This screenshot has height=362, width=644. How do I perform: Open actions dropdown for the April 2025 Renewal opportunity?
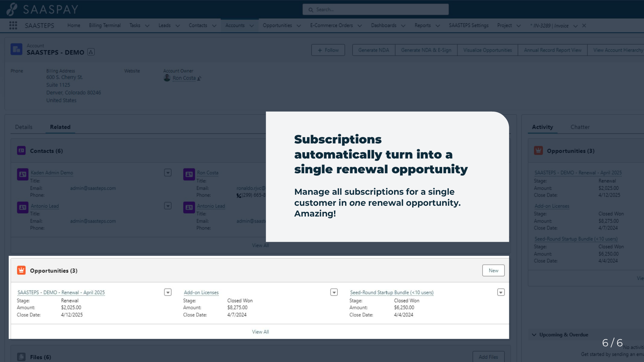click(x=168, y=292)
